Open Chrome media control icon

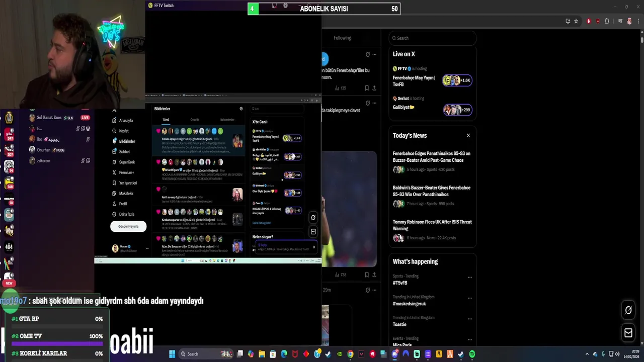(620, 21)
